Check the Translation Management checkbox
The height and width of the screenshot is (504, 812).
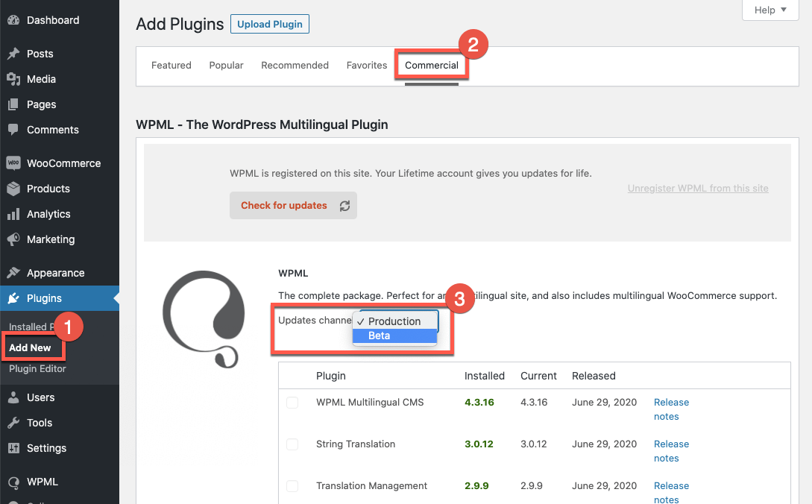(x=292, y=486)
